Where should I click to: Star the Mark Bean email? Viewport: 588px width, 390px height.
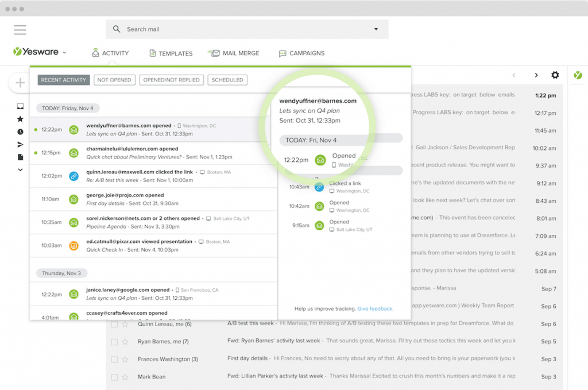[x=125, y=377]
